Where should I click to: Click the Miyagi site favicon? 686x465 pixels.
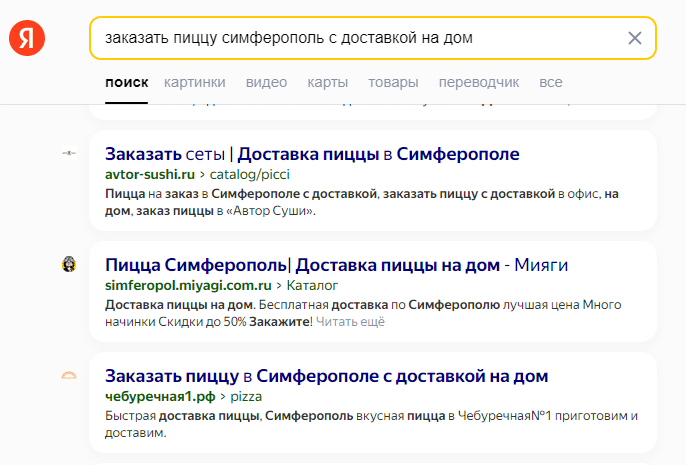click(68, 264)
